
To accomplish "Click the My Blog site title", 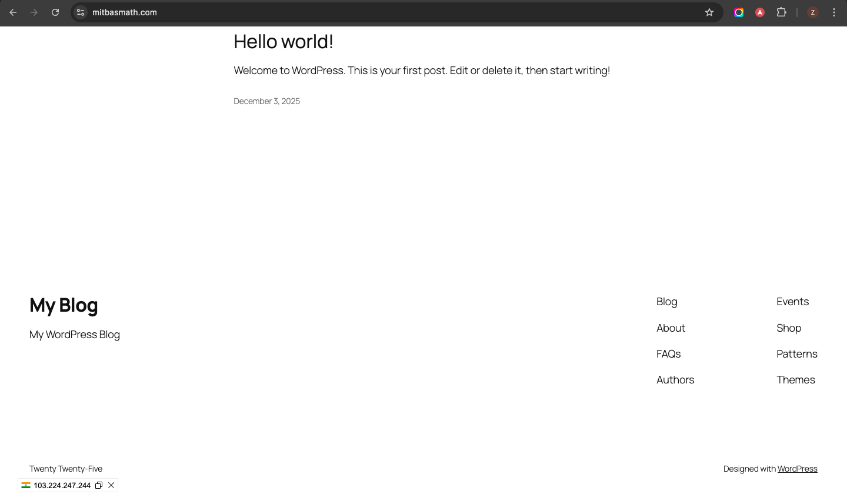I will (64, 305).
